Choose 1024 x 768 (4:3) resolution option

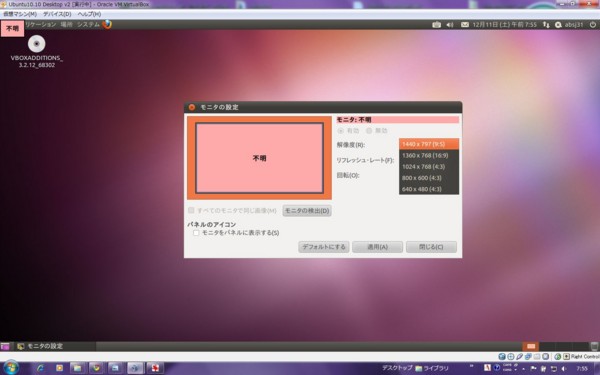tap(429, 167)
